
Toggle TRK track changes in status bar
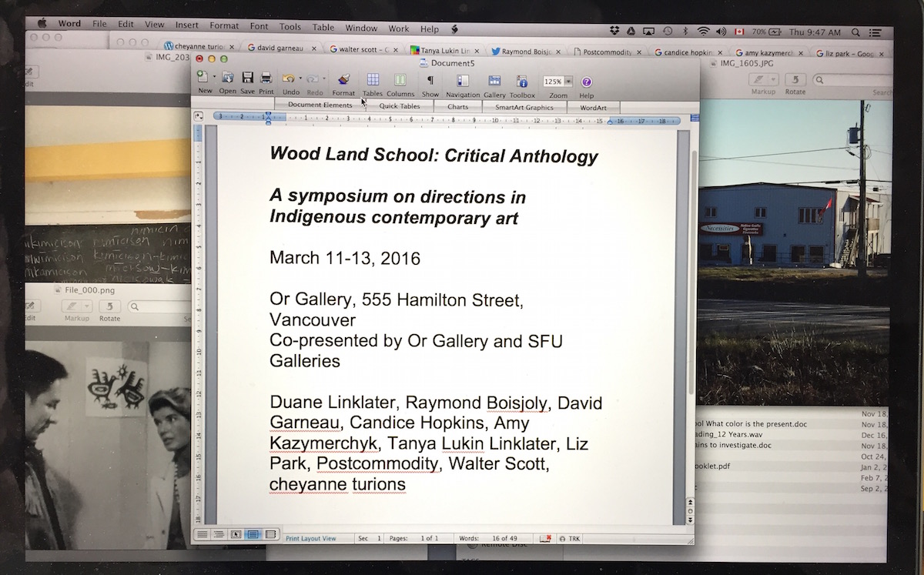coord(570,539)
